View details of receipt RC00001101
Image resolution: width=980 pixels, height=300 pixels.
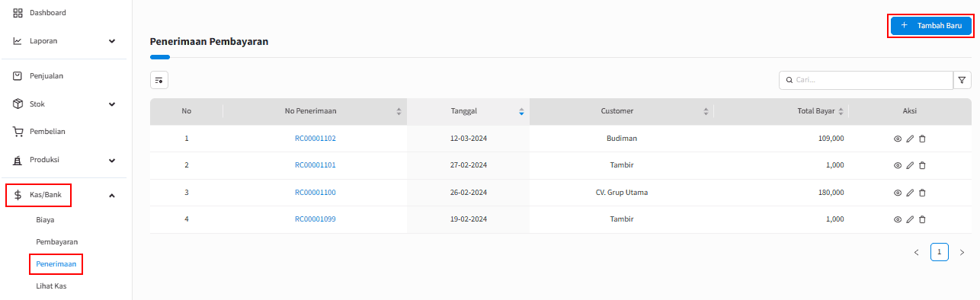pyautogui.click(x=898, y=165)
